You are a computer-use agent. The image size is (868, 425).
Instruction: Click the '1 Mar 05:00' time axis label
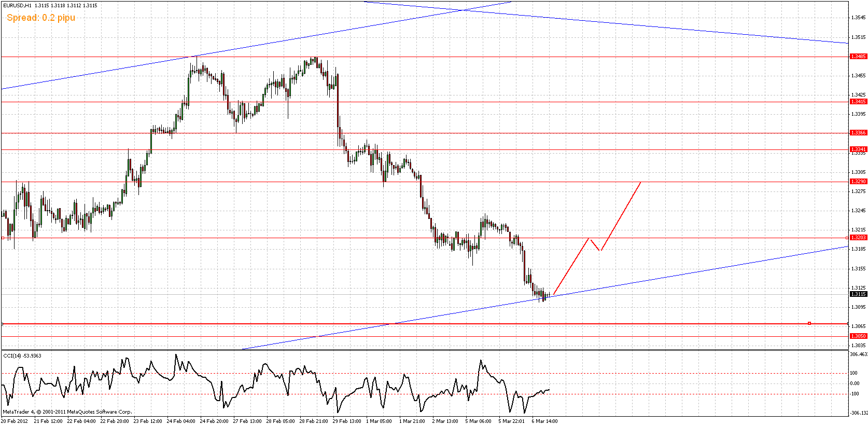pos(379,421)
